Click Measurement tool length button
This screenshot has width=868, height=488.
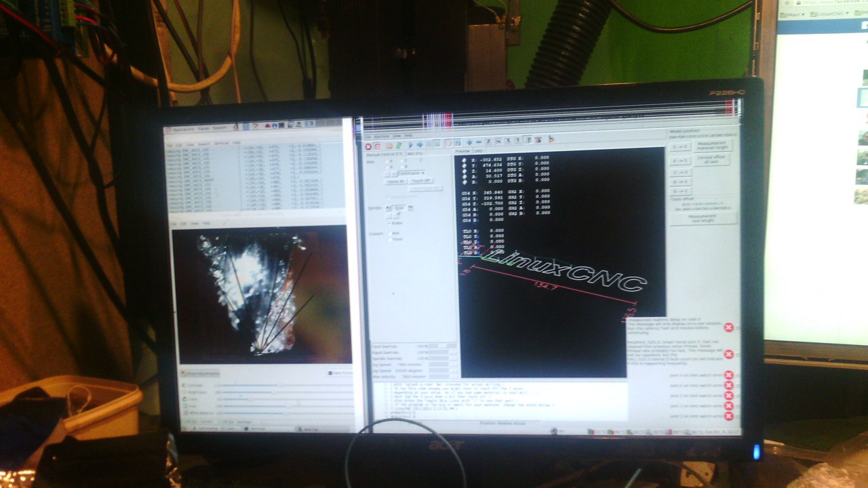tap(703, 218)
